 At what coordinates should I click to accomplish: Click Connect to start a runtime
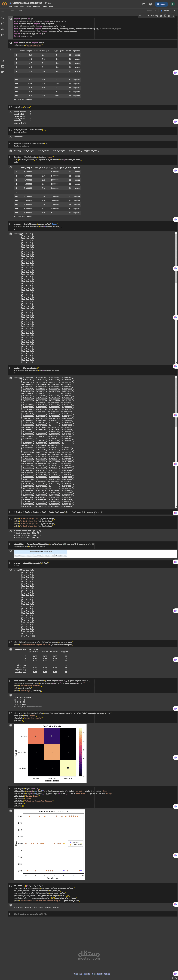point(149,11)
